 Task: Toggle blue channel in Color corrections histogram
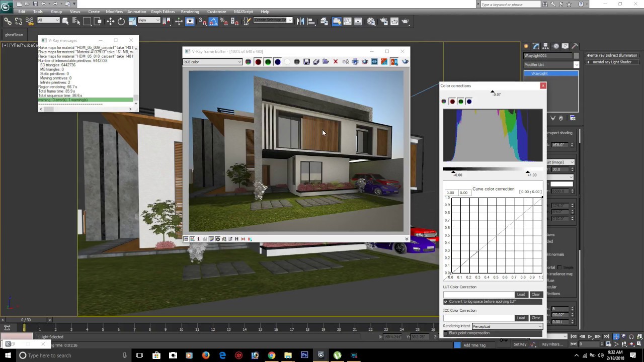[469, 102]
